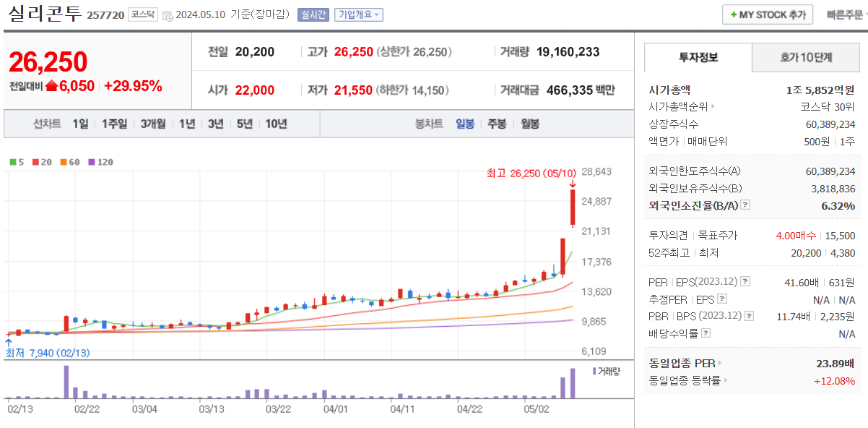
Task: Select the 5년 line chart period
Action: (x=245, y=124)
